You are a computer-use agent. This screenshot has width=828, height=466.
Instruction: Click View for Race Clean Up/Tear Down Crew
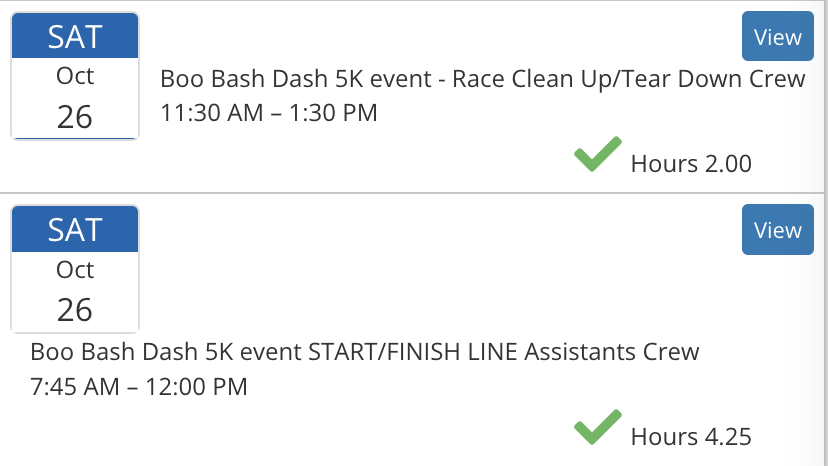point(777,38)
